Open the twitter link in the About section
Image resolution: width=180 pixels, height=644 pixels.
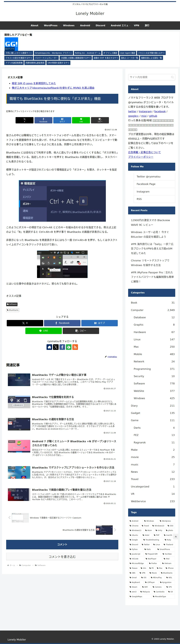(x=132, y=111)
